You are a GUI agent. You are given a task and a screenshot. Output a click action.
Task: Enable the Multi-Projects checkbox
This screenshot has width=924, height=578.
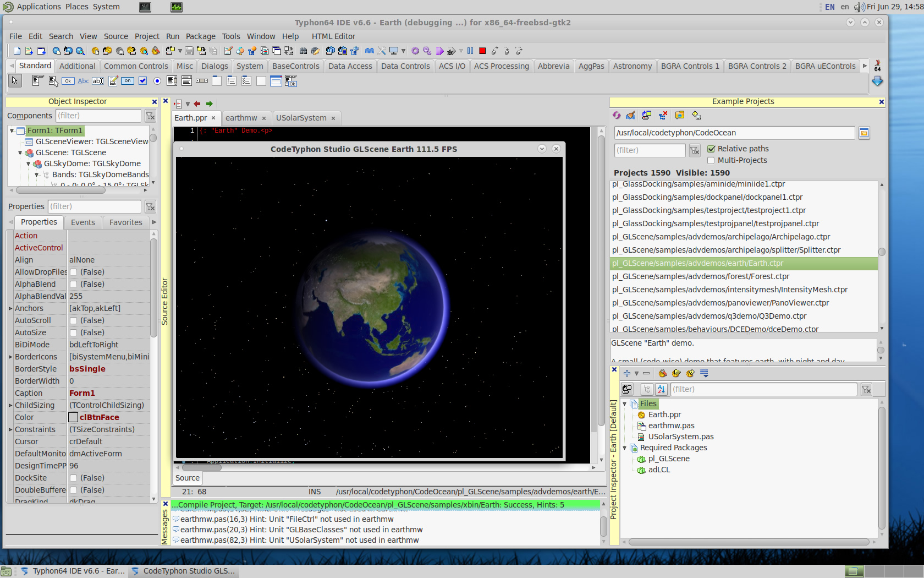(711, 160)
